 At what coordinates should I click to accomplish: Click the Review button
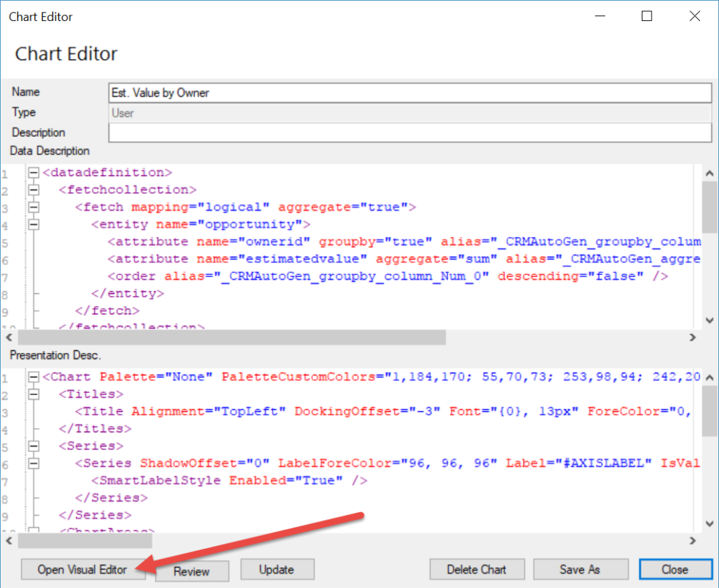pyautogui.click(x=192, y=571)
